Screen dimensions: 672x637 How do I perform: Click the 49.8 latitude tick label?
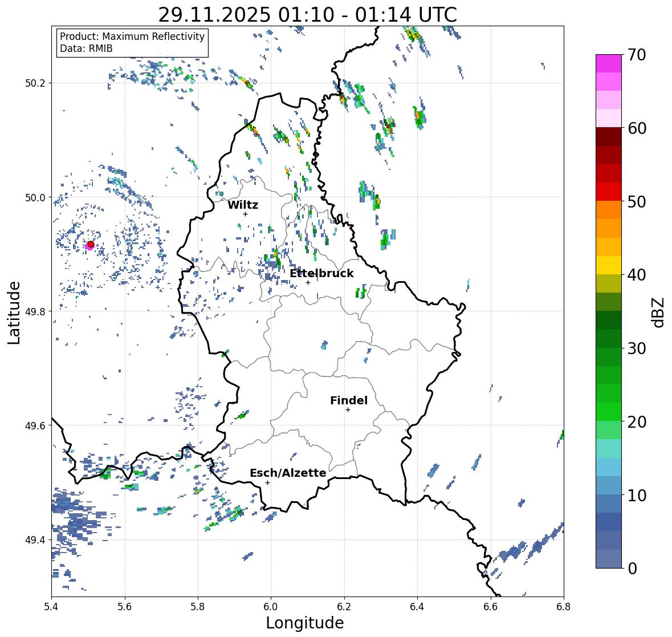[x=35, y=311]
